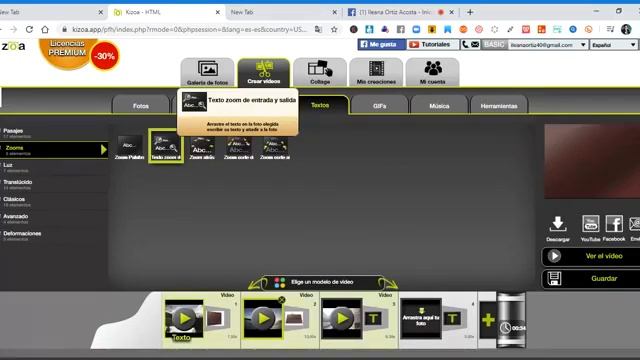Image resolution: width=640 pixels, height=360 pixels.
Task: Choose the Zoom atrás text effect
Action: (202, 148)
